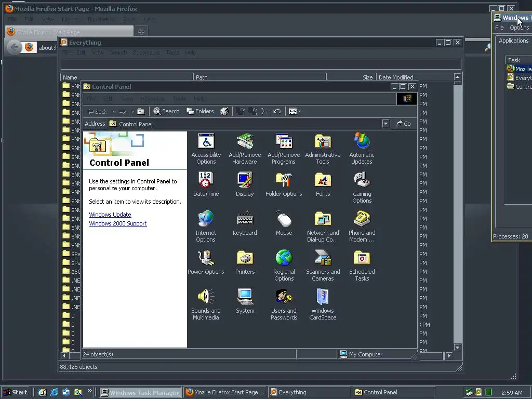Switch to Applications tab in Task Manager
Screen dimensions: 532x399
coord(513,41)
